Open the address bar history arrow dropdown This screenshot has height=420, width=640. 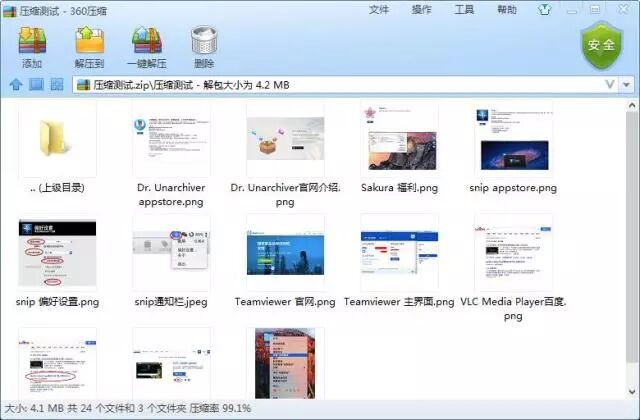627,85
